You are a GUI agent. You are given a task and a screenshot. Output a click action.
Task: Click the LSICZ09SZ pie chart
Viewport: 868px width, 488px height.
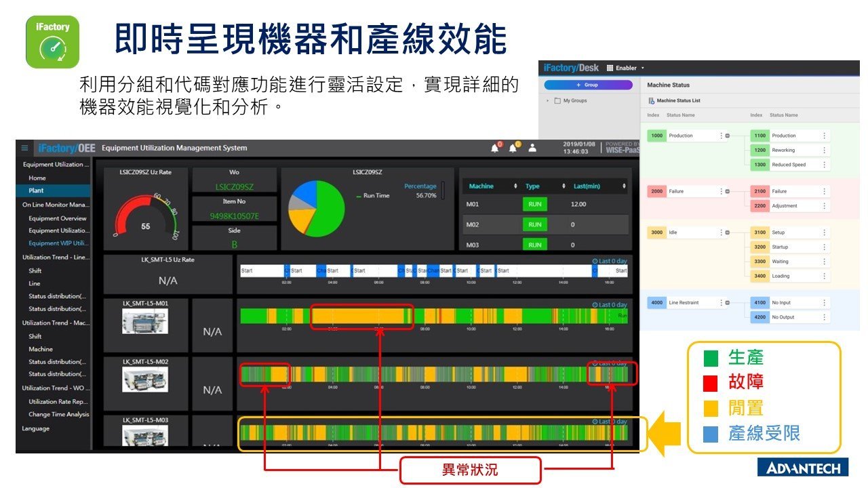coord(316,207)
